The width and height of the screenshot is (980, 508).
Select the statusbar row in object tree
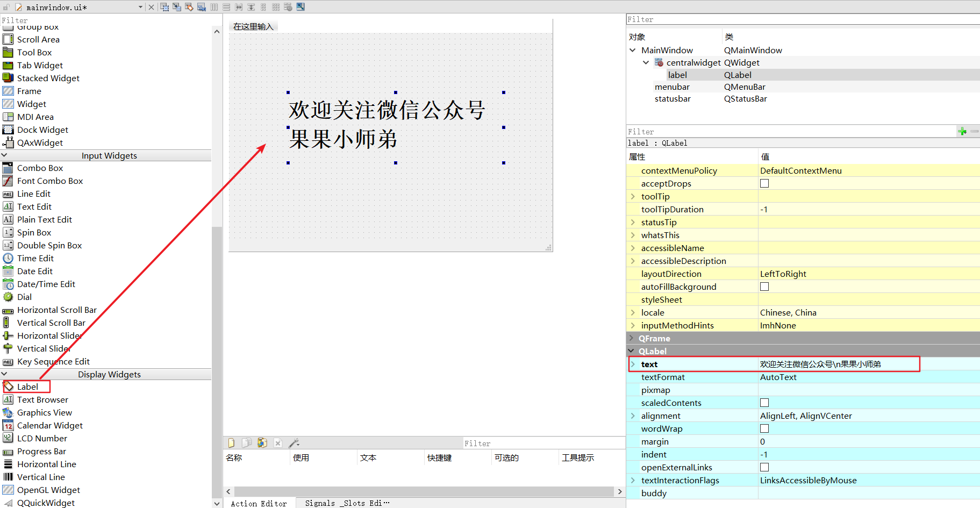803,98
